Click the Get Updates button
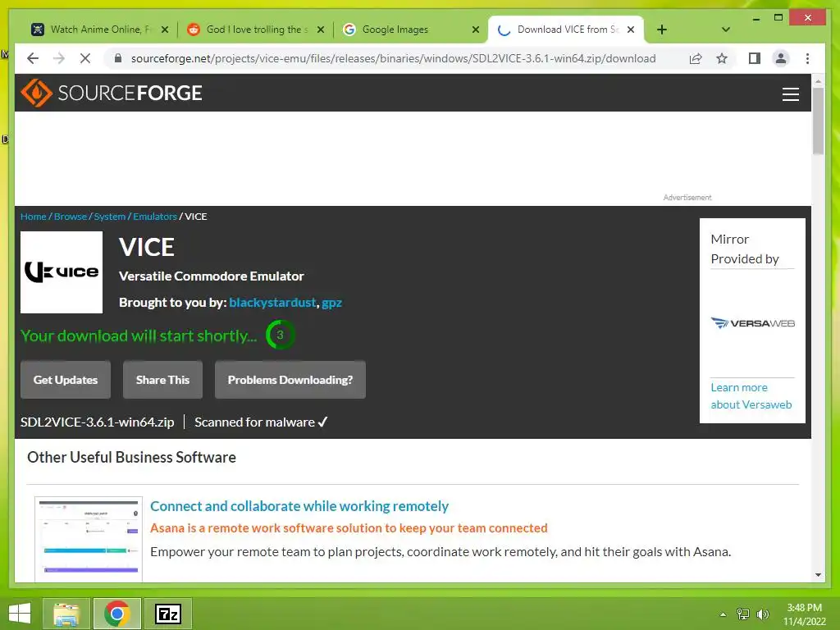 pyautogui.click(x=66, y=379)
